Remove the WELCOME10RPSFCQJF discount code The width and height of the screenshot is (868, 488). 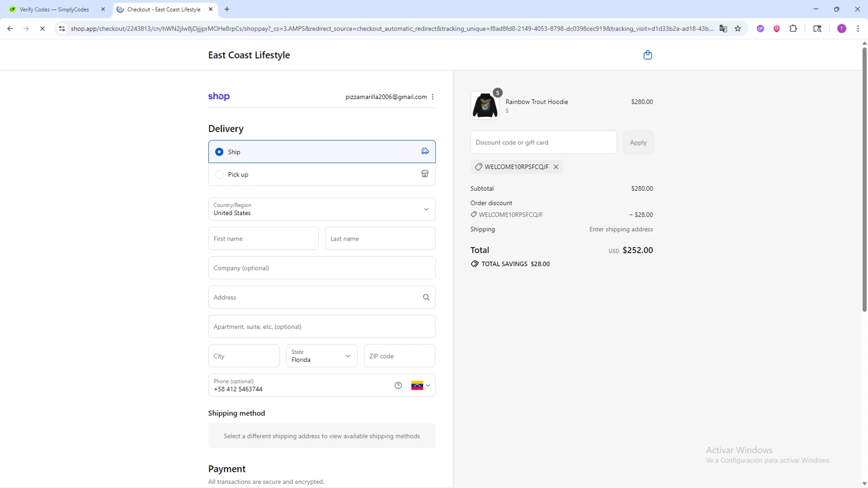click(556, 167)
